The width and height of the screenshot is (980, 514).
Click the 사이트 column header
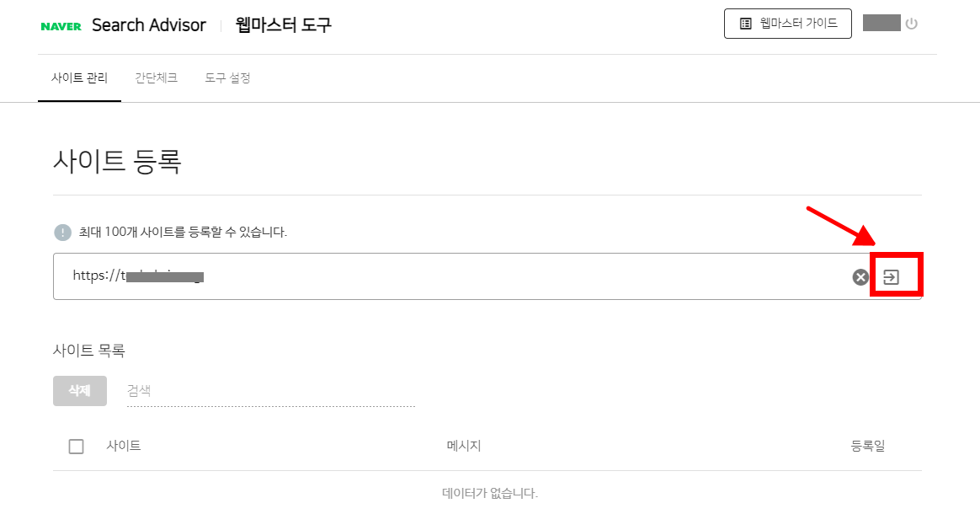pos(124,446)
